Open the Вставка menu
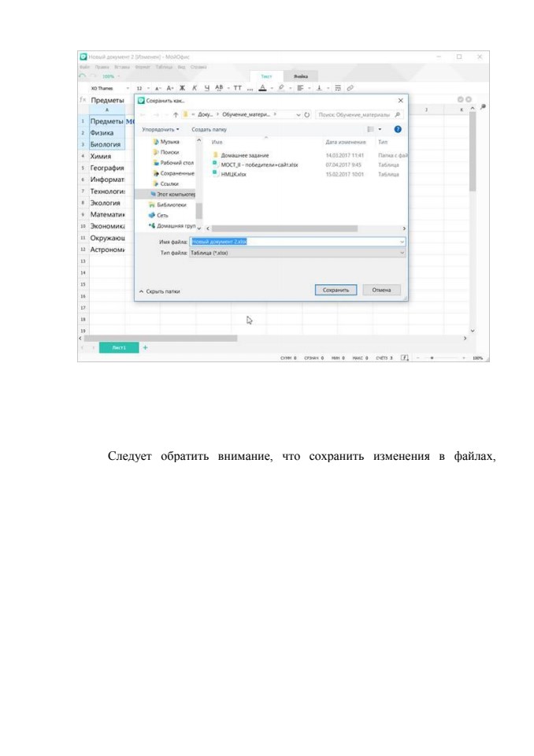Image resolution: width=534 pixels, height=756 pixels. click(x=122, y=67)
